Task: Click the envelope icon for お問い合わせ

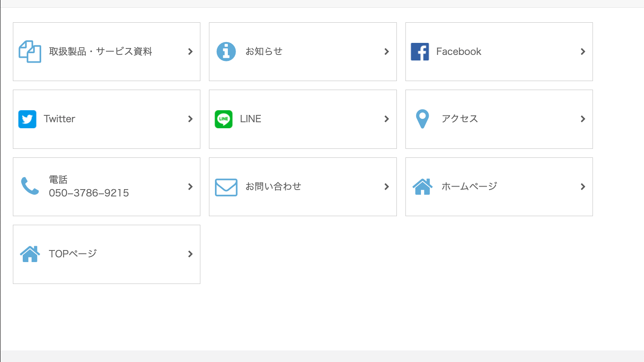Action: pyautogui.click(x=226, y=187)
